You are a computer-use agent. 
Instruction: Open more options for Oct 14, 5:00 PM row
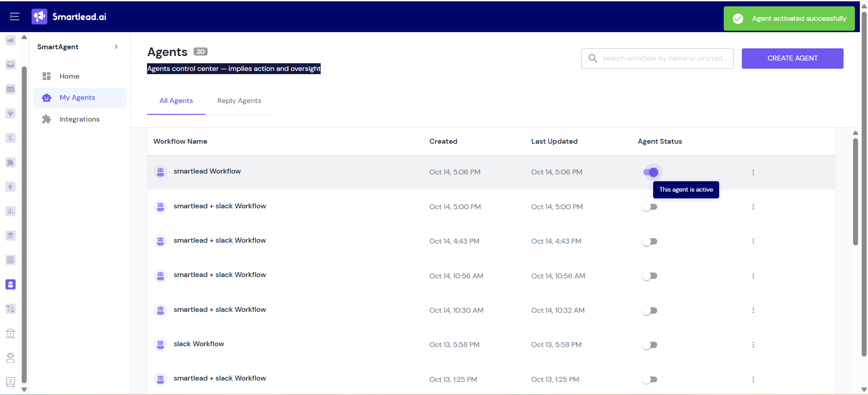[x=753, y=207]
